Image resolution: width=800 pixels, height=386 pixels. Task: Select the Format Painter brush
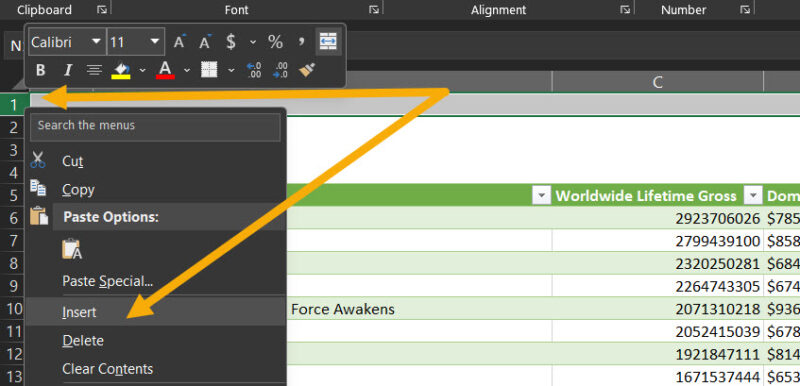[x=307, y=70]
